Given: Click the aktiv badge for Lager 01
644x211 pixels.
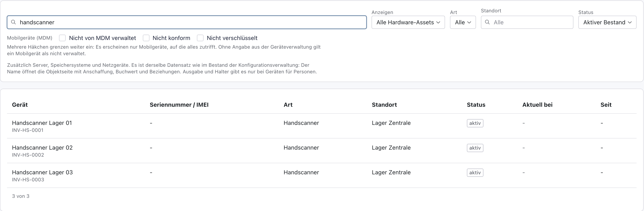Looking at the screenshot, I should [x=475, y=123].
